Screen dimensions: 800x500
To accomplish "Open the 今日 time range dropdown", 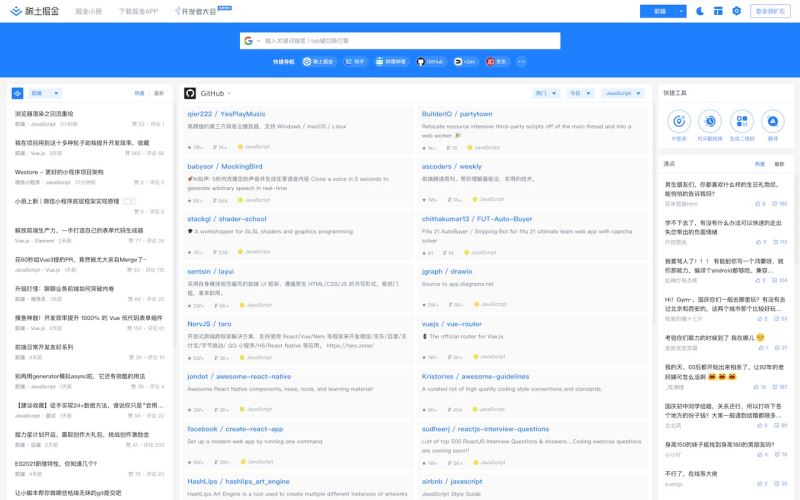I will pyautogui.click(x=580, y=93).
